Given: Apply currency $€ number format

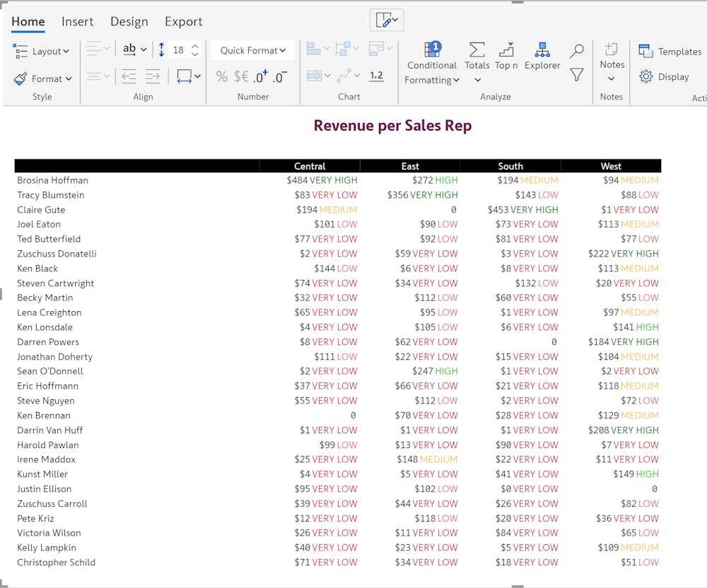Looking at the screenshot, I should (241, 76).
